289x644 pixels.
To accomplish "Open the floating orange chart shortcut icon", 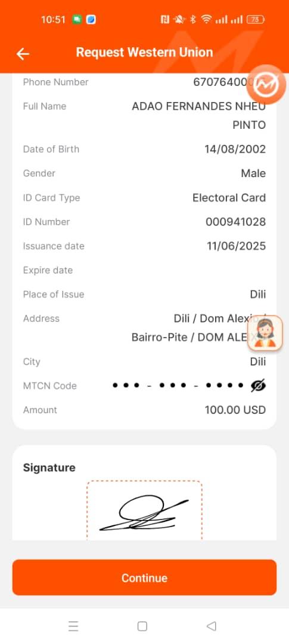I will (266, 85).
